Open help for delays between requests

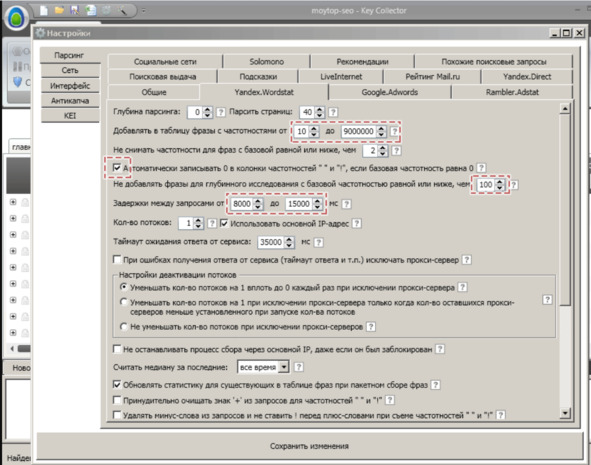tap(346, 204)
